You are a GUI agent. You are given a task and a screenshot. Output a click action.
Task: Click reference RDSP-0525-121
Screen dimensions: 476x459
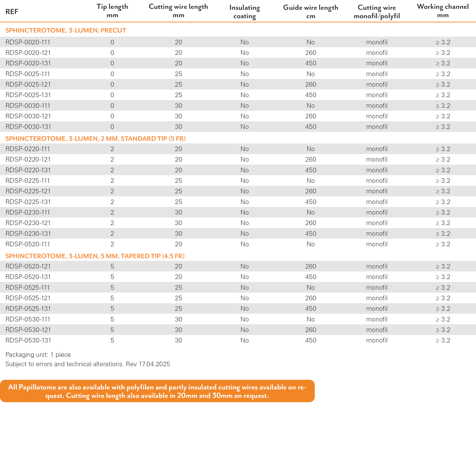pyautogui.click(x=28, y=298)
